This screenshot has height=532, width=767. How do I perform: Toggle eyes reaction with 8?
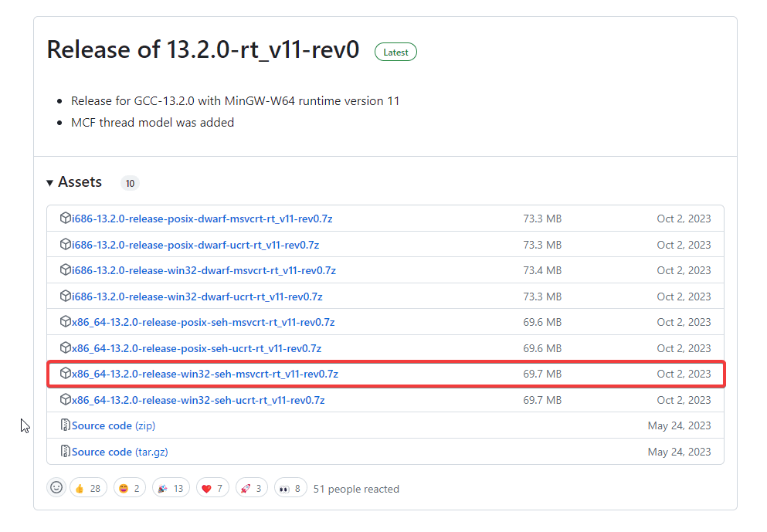click(290, 489)
